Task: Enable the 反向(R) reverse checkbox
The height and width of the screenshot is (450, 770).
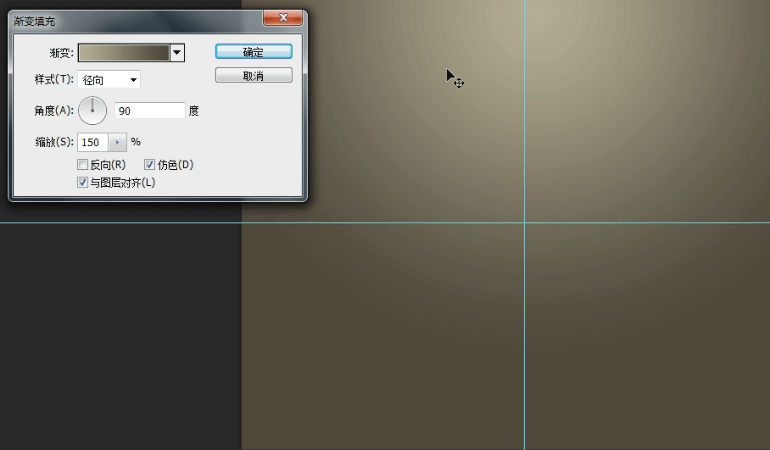Action: pyautogui.click(x=83, y=164)
